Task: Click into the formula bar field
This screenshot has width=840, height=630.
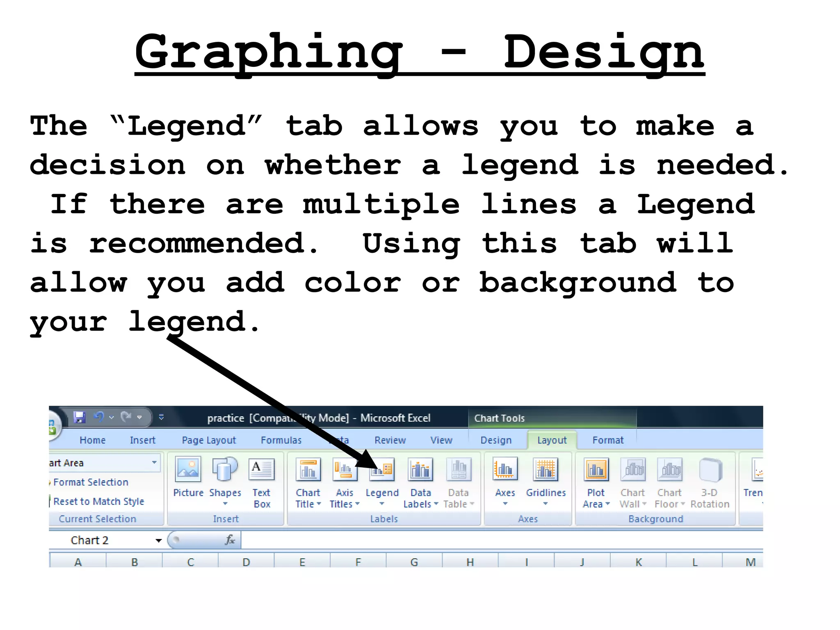Action: (502, 540)
